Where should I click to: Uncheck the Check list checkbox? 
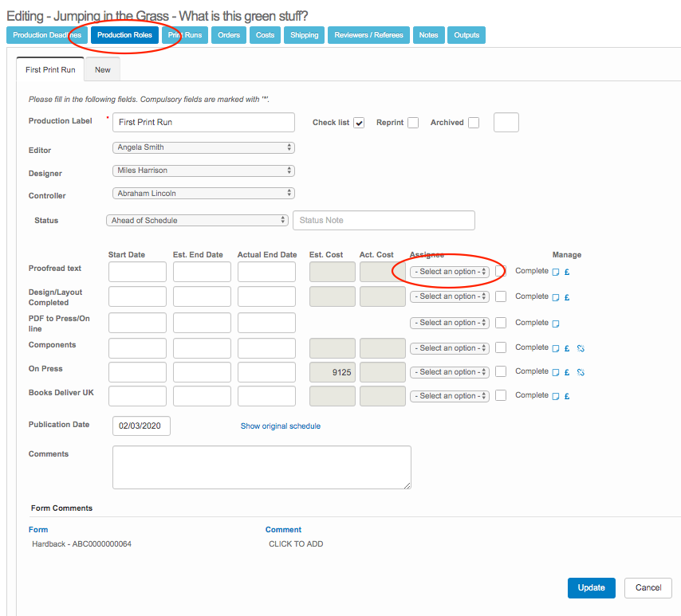[360, 123]
